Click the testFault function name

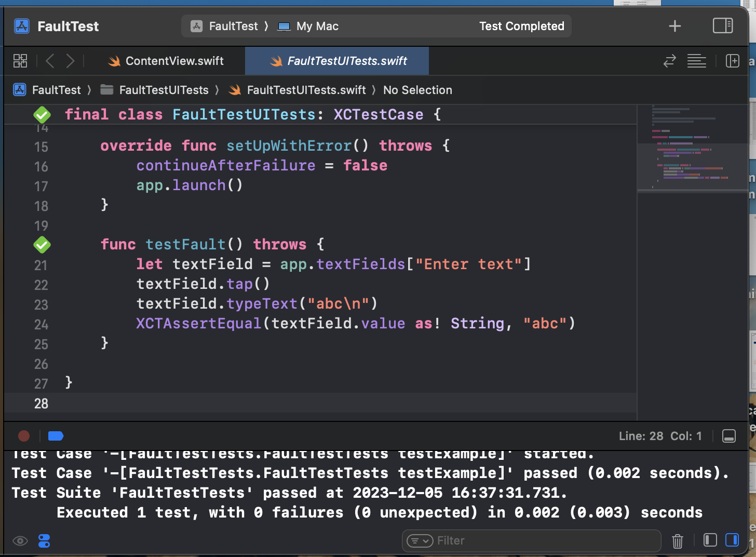(x=185, y=244)
